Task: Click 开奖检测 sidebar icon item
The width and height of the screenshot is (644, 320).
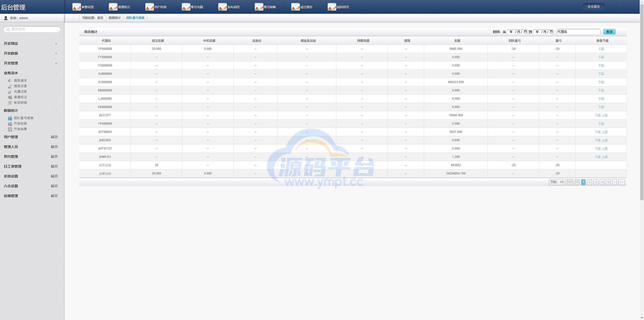Action: coord(10,124)
